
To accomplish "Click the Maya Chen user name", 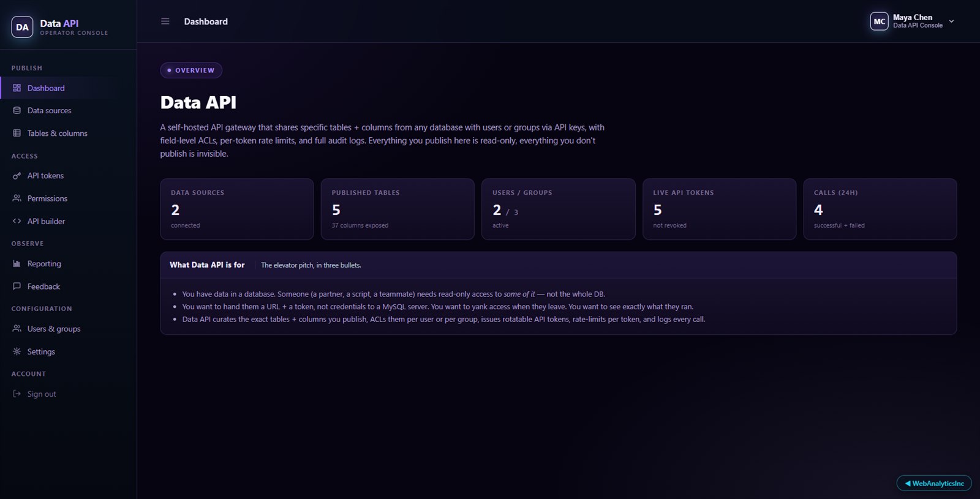I will [913, 17].
